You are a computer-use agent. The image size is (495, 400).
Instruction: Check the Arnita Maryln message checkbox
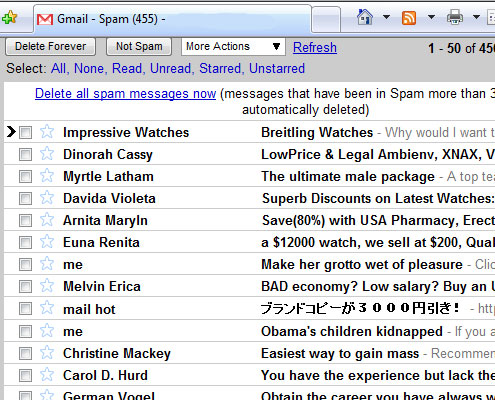click(25, 220)
